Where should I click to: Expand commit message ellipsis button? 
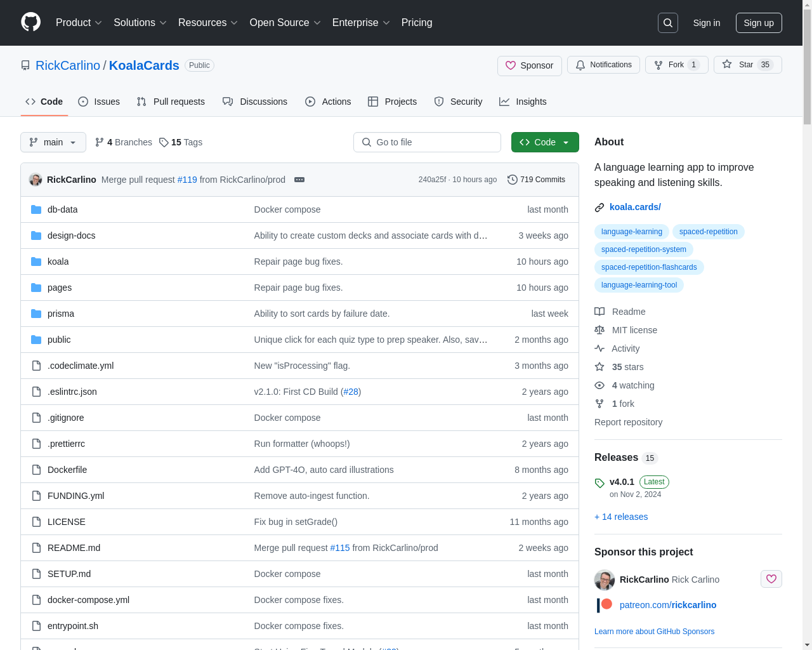tap(299, 180)
